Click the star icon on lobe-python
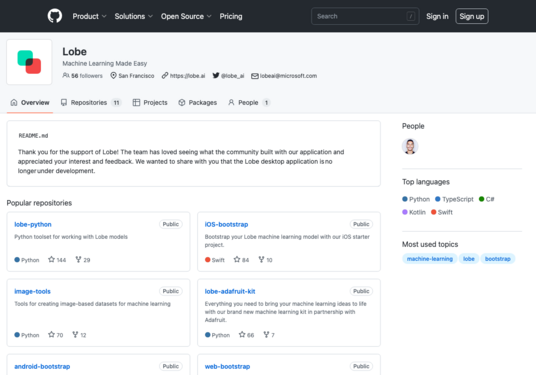 (x=52, y=259)
